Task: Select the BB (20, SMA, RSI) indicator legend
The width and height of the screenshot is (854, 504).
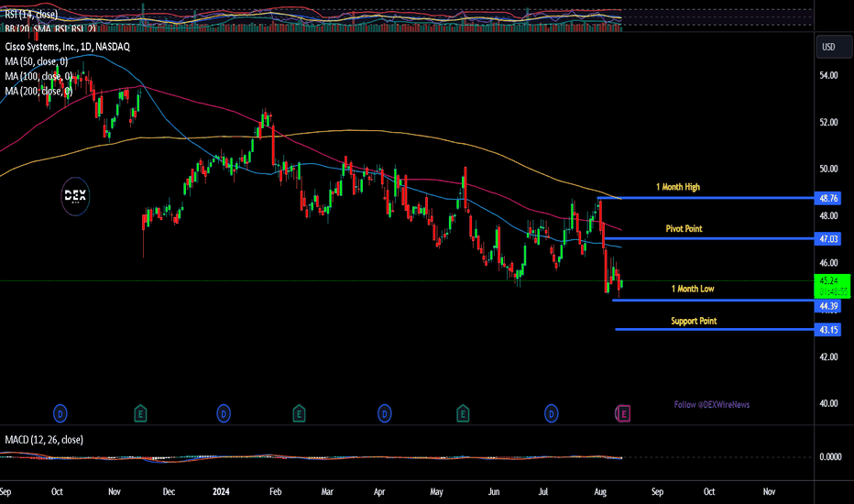Action: (x=50, y=28)
